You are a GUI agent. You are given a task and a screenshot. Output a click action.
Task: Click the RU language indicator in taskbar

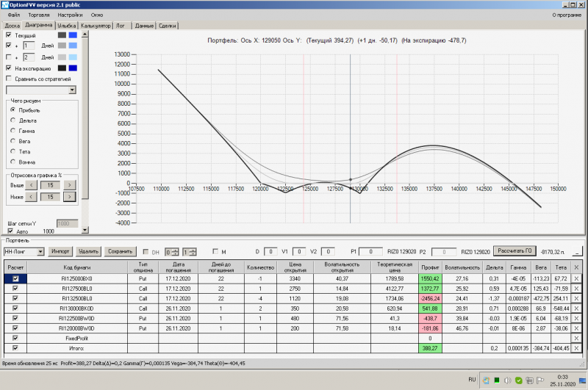pos(472,380)
